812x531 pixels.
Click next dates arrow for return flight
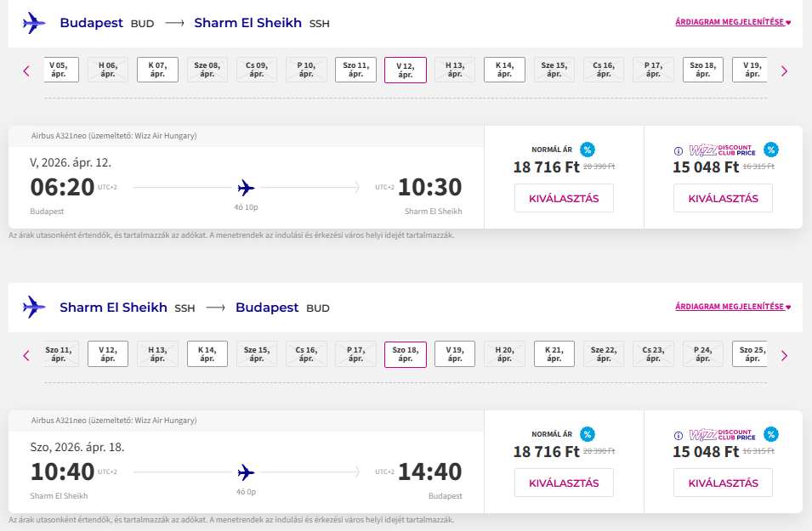pos(784,355)
